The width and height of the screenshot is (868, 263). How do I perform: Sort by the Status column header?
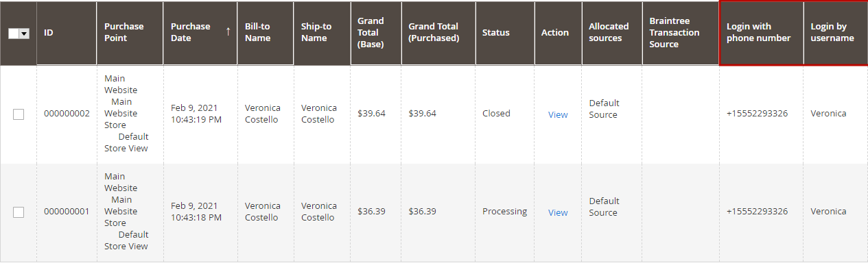(x=505, y=33)
